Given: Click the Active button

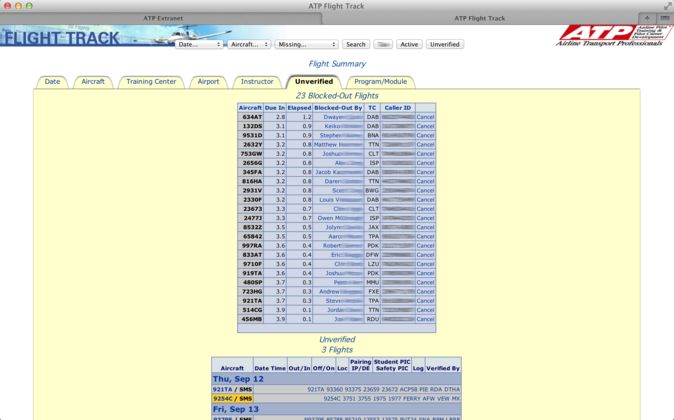Looking at the screenshot, I should (x=409, y=44).
